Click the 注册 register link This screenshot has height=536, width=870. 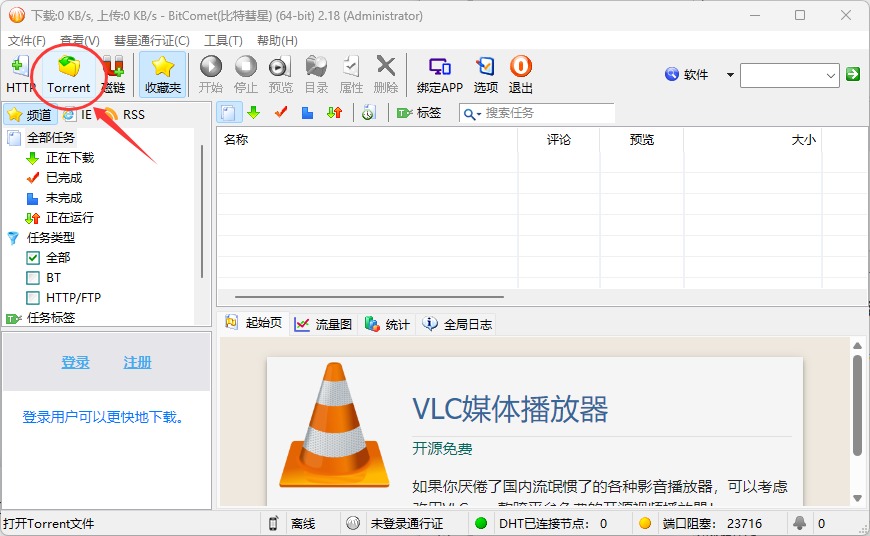click(137, 362)
